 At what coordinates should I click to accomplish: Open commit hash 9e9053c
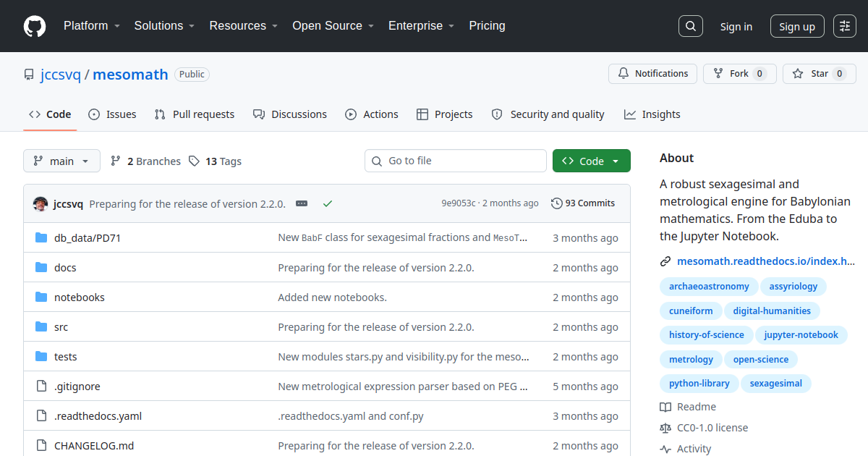point(459,203)
